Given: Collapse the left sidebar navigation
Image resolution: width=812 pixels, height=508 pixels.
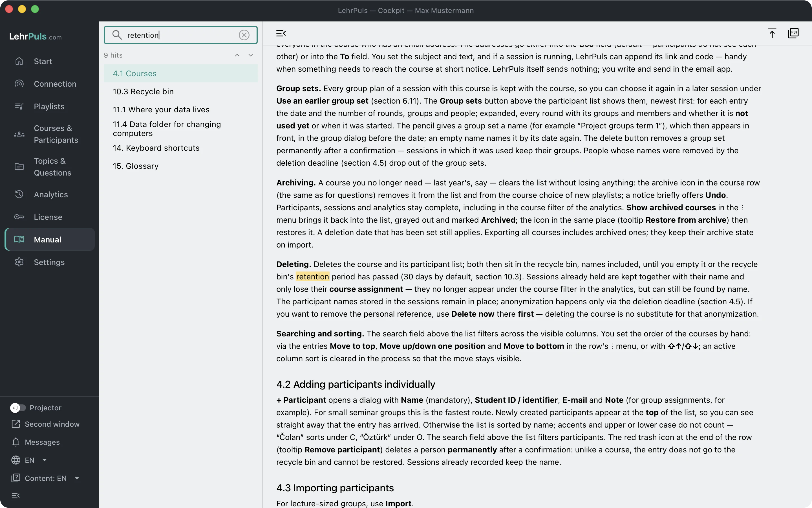Looking at the screenshot, I should tap(16, 495).
